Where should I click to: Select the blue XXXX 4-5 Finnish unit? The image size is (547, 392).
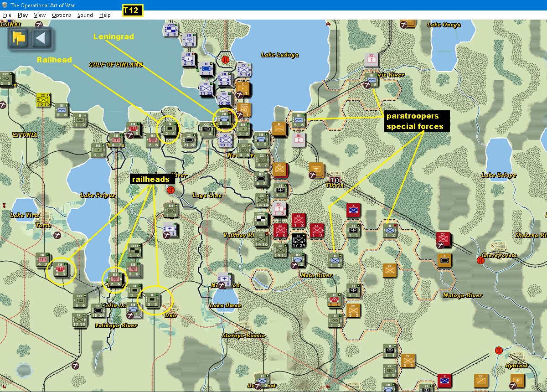coord(170,30)
